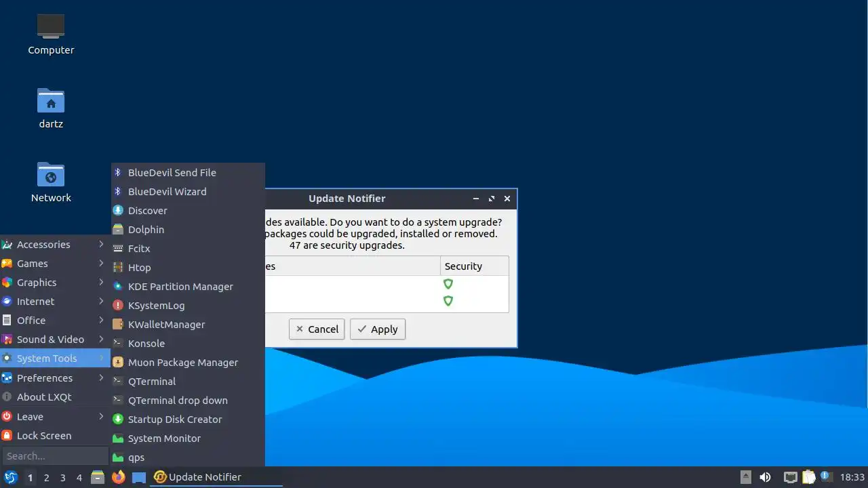Open the clipboard manager tray icon
The width and height of the screenshot is (868, 488).
coord(808,477)
